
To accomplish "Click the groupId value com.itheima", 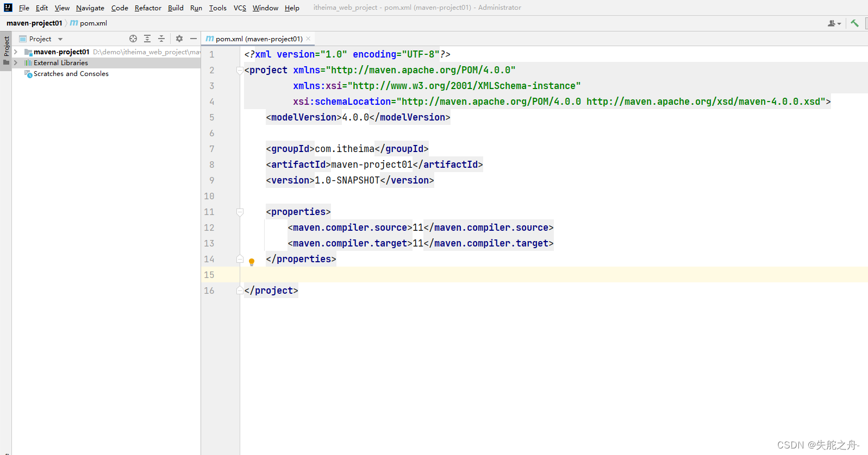I will (345, 149).
